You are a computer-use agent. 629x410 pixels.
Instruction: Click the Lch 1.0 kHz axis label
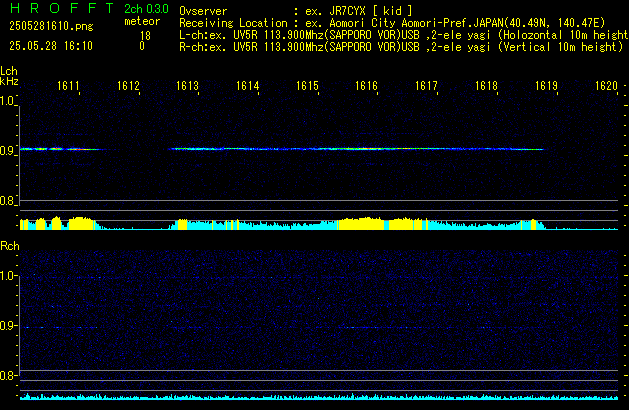tap(7, 101)
